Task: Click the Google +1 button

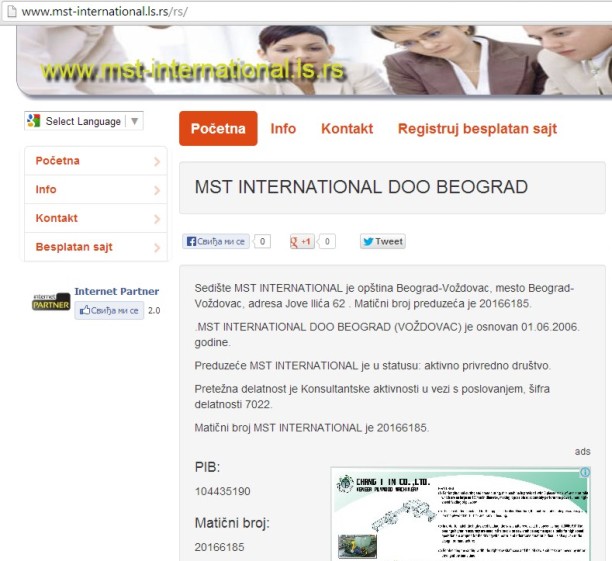Action: [x=302, y=242]
